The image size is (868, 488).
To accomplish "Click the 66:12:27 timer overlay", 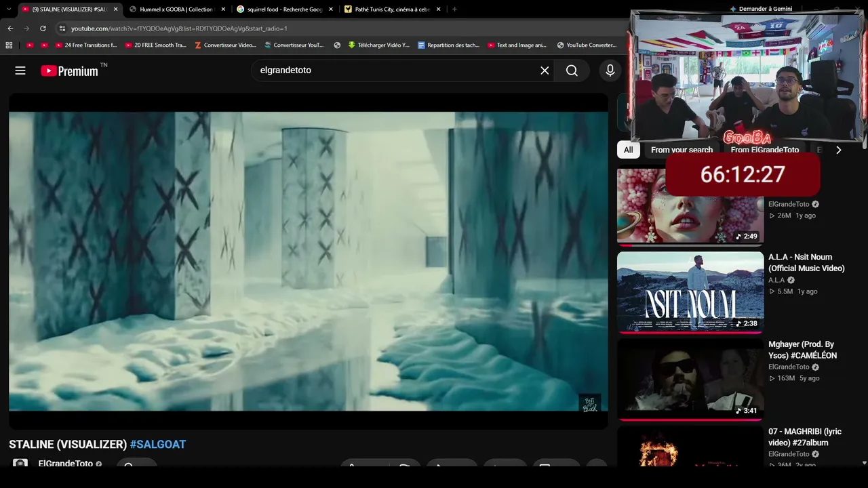I will 743,175.
